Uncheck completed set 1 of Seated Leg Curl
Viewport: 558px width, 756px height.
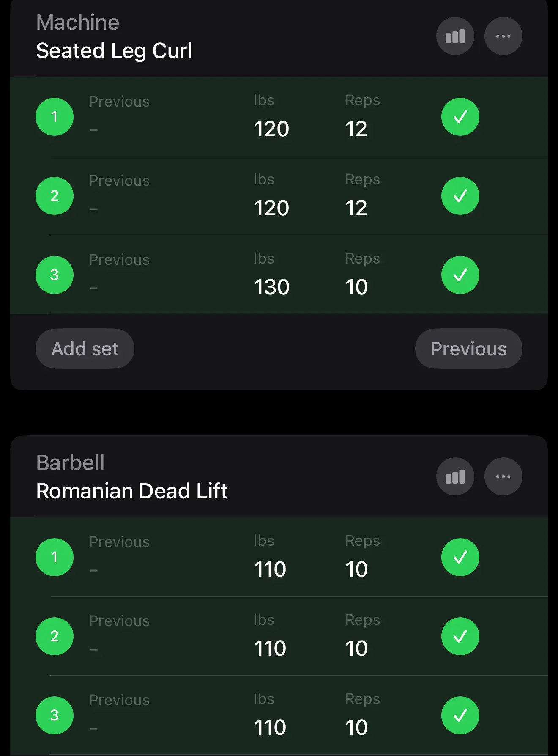tap(460, 117)
